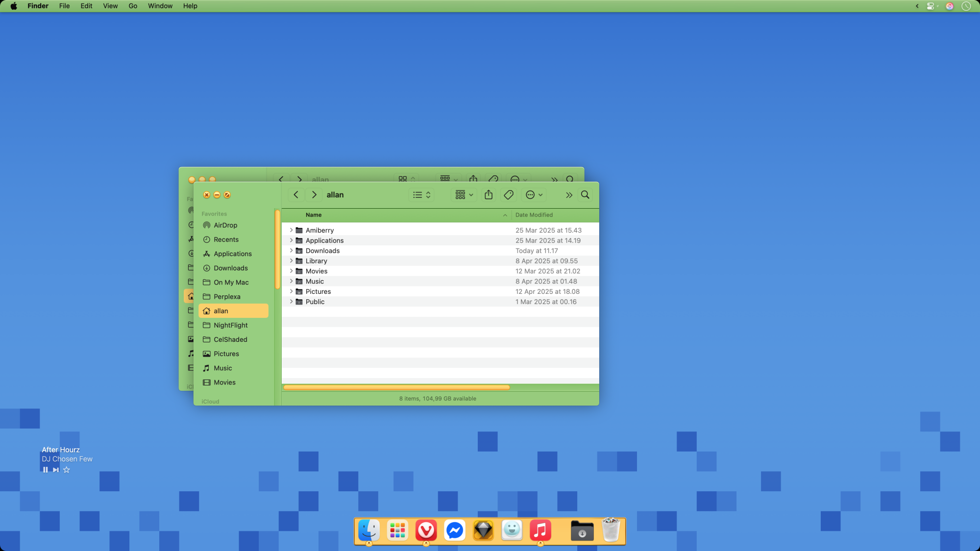Open Sketch app in the Dock
980x551 pixels.
(483, 530)
